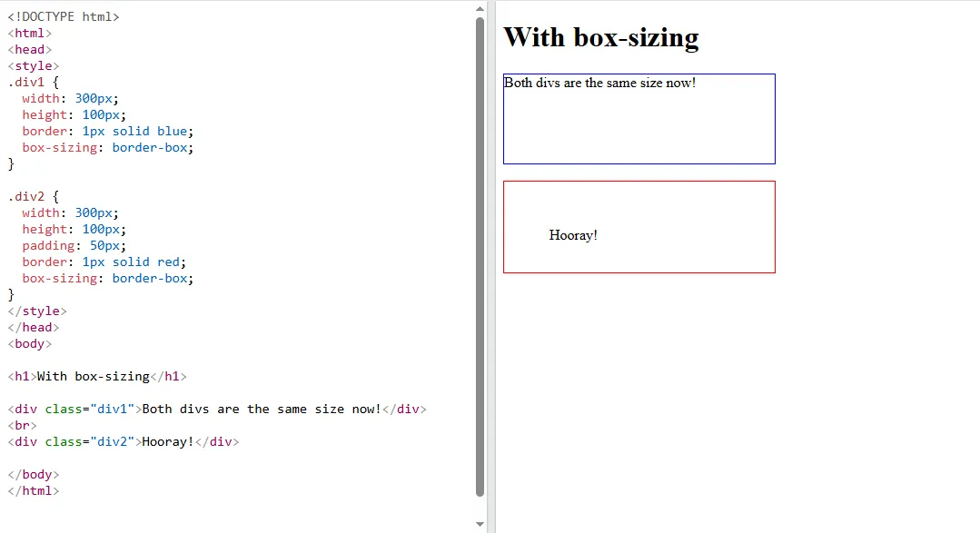Select the DOCTYPE declaration line
Screen dimensions: 980x533
(63, 15)
